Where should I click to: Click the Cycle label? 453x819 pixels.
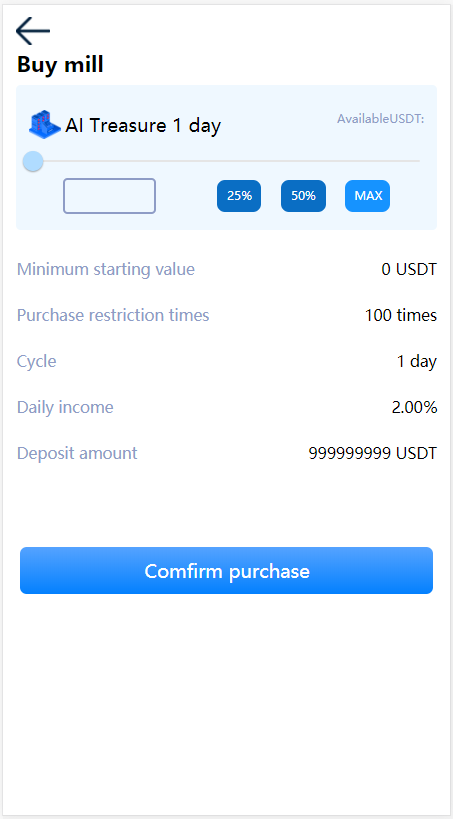tap(37, 361)
